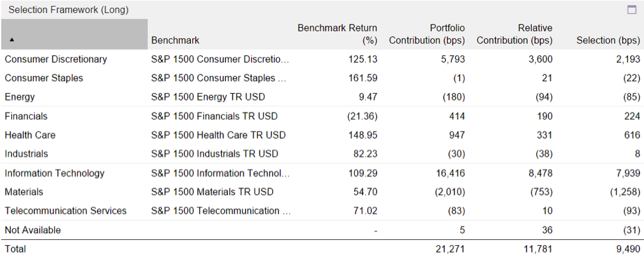Click S&P 1500 Energy TR USD cell

click(x=208, y=97)
